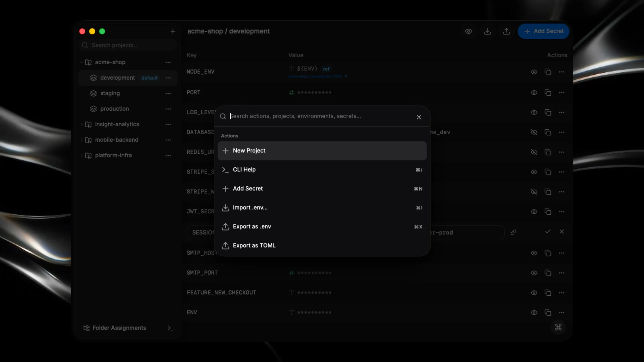Open development environment options menu

168,78
